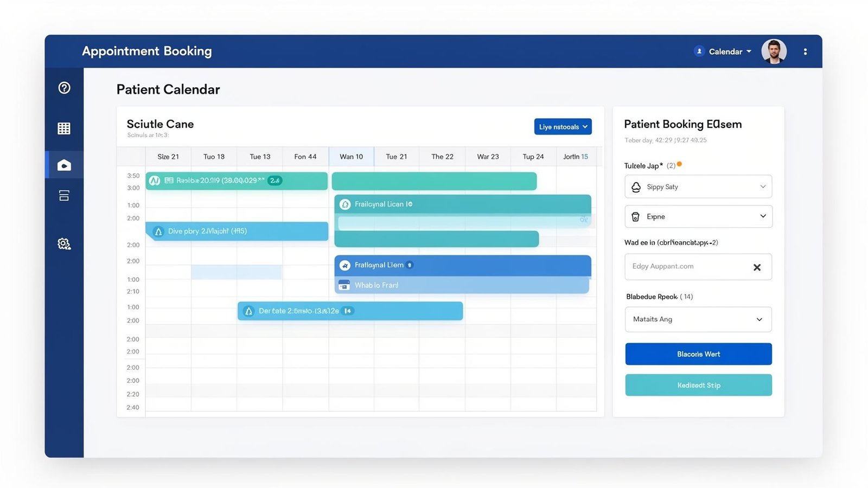Open the blue Liye nstooals dropdown button
Image resolution: width=868 pixels, height=488 pixels.
point(563,126)
